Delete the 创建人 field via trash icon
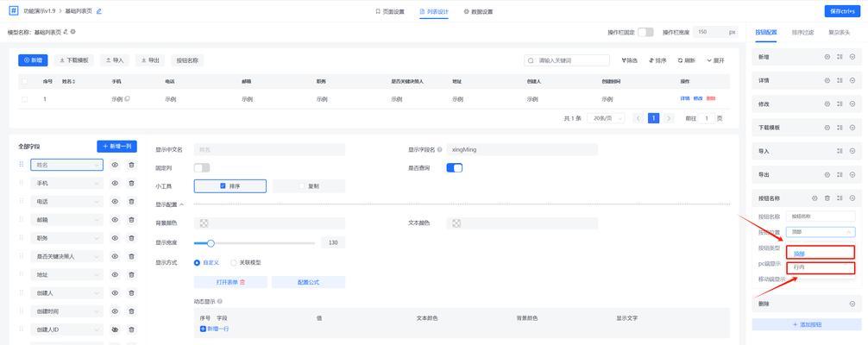The height and width of the screenshot is (345, 868). pos(131,293)
